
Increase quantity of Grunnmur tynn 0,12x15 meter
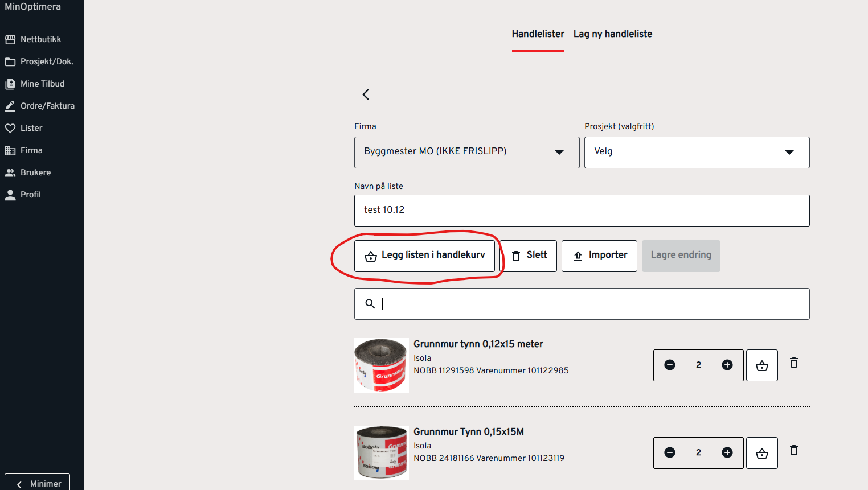pos(727,365)
